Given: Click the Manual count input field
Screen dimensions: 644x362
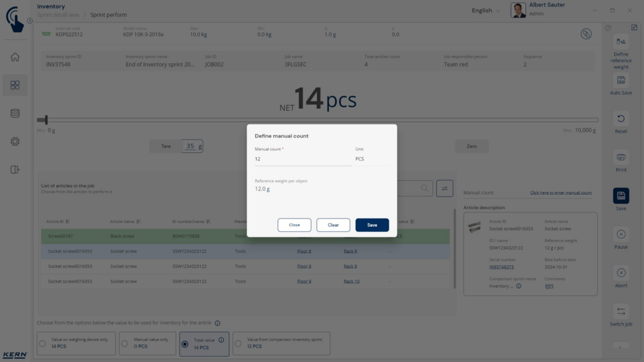Looking at the screenshot, I should [303, 159].
